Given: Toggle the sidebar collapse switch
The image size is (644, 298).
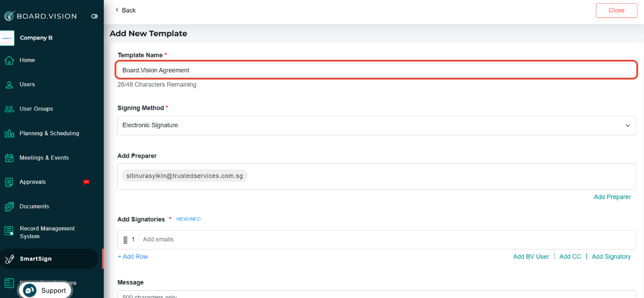Looking at the screenshot, I should coord(94,16).
